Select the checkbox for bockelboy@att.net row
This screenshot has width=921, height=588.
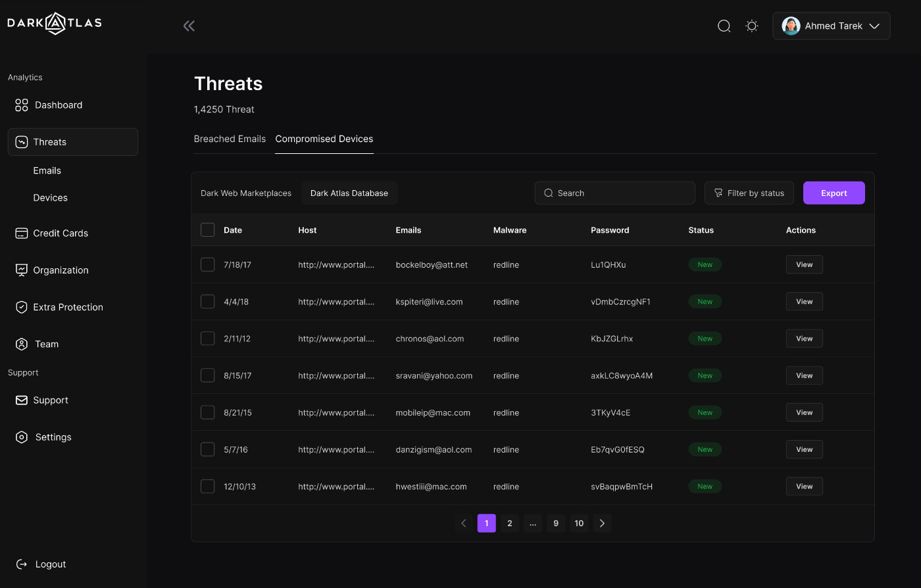[208, 264]
